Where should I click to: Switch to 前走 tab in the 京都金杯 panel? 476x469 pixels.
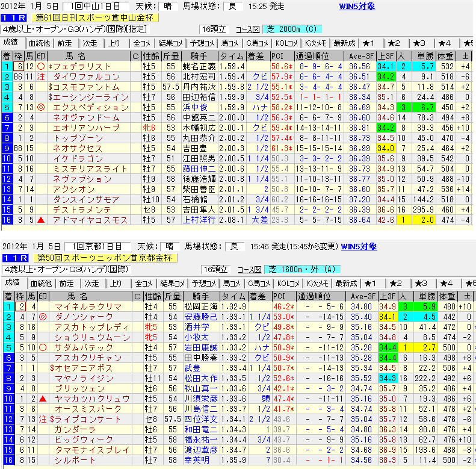click(66, 284)
